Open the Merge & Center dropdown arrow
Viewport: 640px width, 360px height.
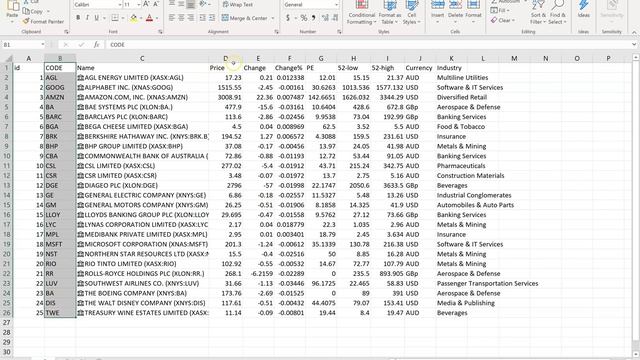tap(273, 18)
